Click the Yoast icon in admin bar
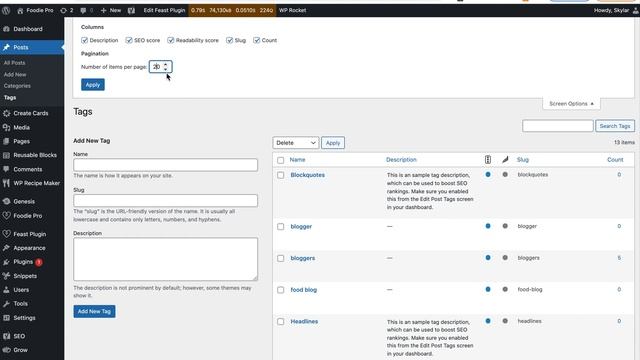Viewport: 640px width, 360px height. [x=131, y=10]
